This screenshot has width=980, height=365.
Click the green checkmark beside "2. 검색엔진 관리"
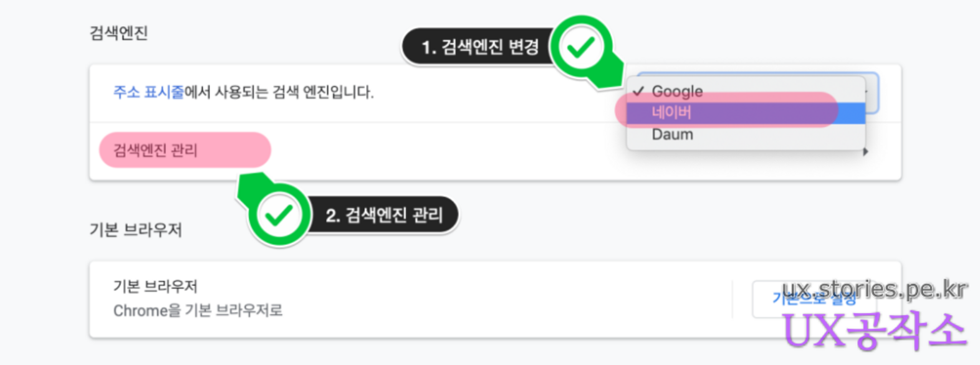[279, 215]
